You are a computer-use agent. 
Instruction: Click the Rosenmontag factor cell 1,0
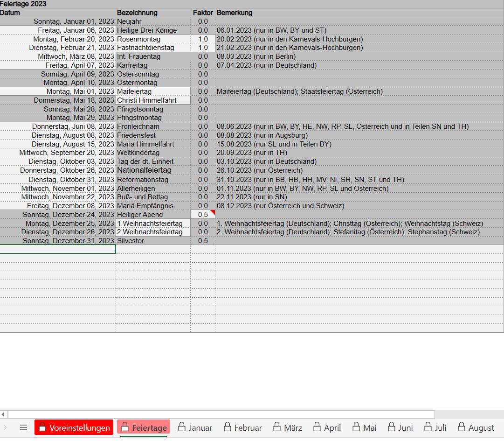(203, 39)
